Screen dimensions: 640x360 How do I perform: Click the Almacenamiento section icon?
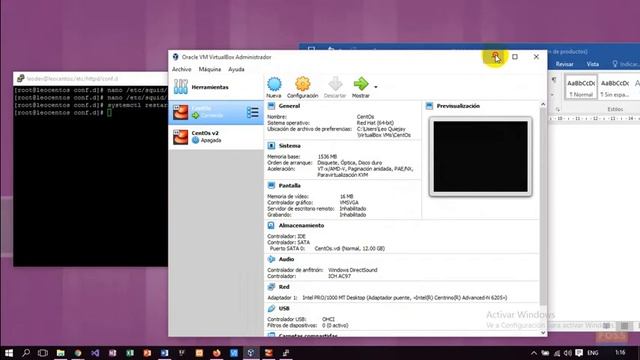(271, 225)
